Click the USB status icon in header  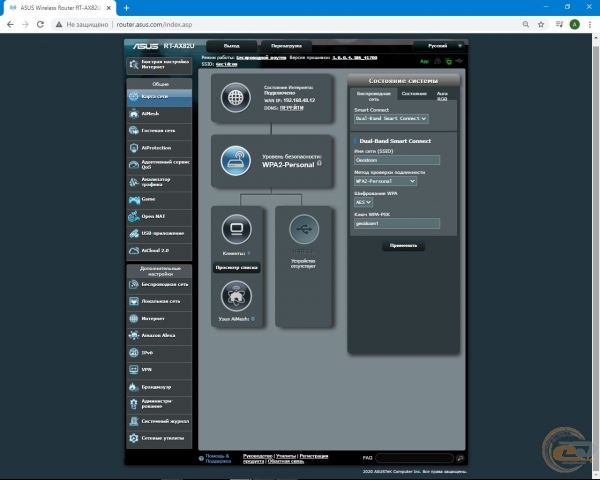coord(459,61)
